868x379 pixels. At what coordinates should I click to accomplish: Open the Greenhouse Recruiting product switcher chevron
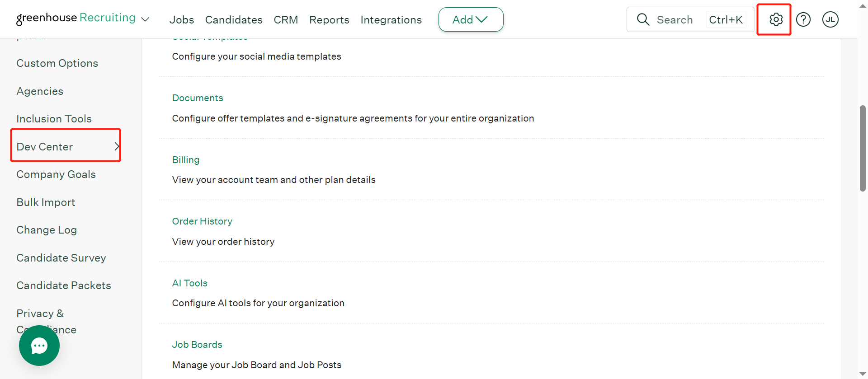pyautogui.click(x=145, y=19)
